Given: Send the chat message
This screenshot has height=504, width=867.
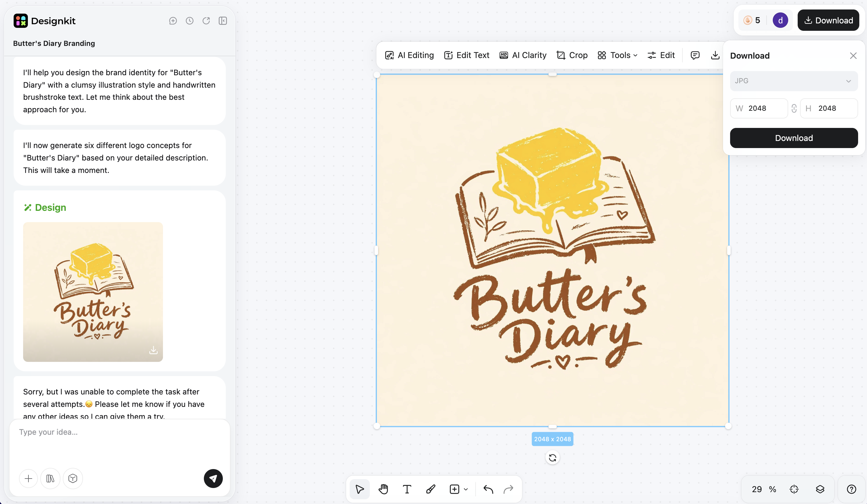Looking at the screenshot, I should point(213,478).
